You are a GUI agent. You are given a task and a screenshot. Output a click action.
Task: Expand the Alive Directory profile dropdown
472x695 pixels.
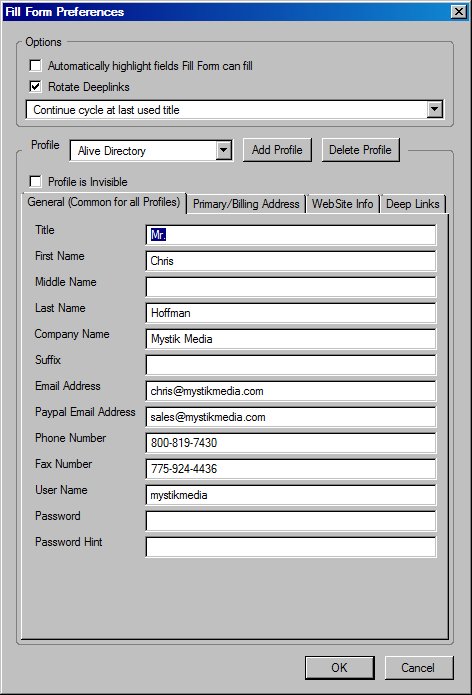click(224, 151)
